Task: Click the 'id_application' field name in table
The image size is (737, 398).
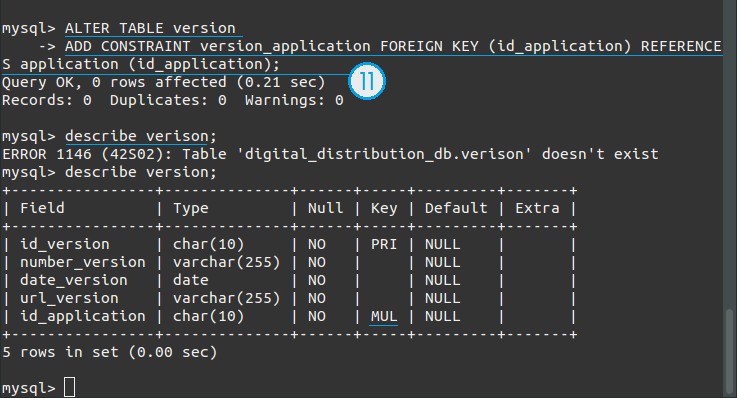Action: tap(83, 316)
